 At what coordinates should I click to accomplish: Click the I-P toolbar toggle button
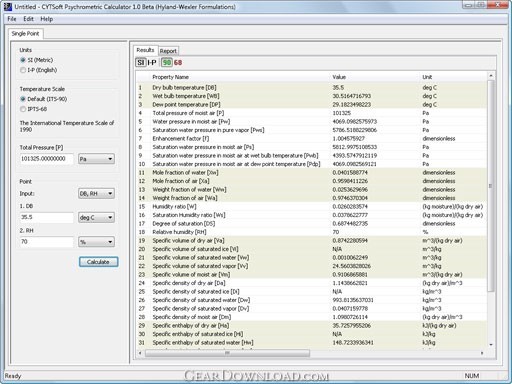point(152,62)
